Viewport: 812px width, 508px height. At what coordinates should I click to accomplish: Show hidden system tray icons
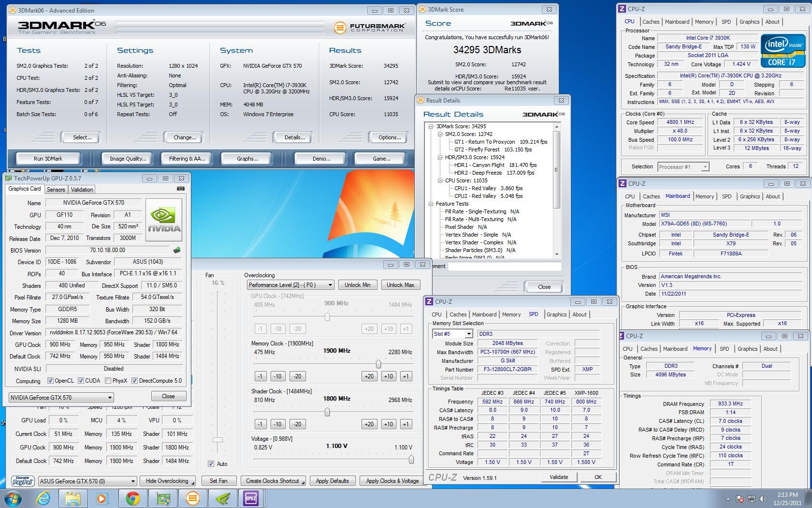[x=728, y=499]
